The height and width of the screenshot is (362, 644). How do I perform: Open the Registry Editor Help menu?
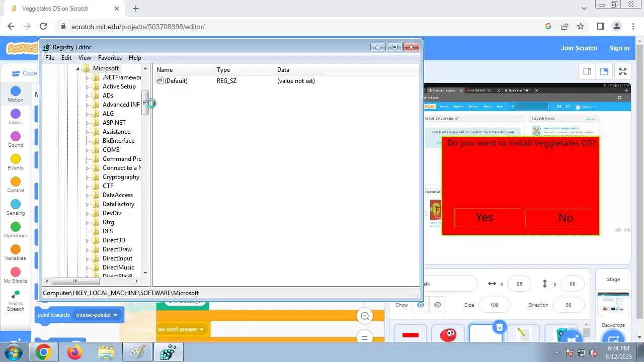(x=135, y=58)
